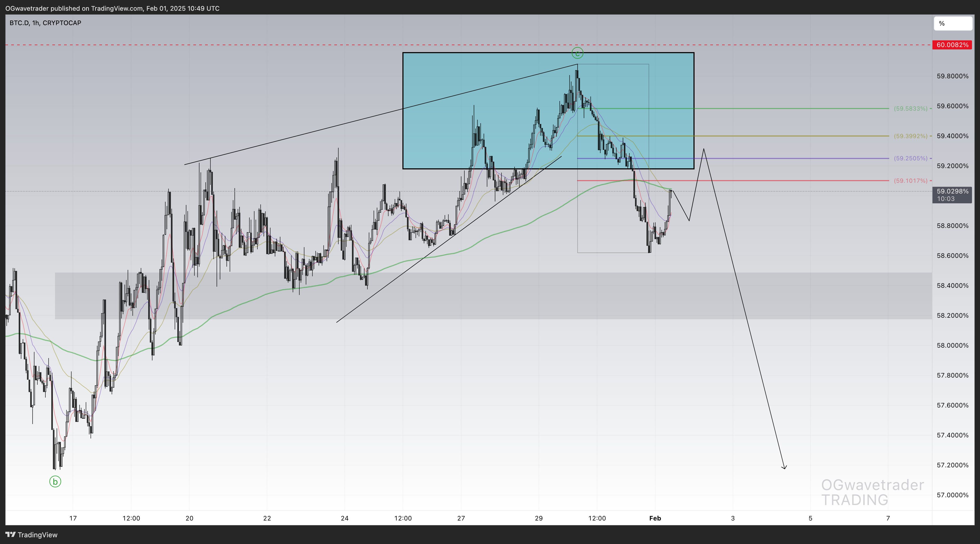
Task: Click the 59.8000% price axis tick
Action: click(x=952, y=76)
